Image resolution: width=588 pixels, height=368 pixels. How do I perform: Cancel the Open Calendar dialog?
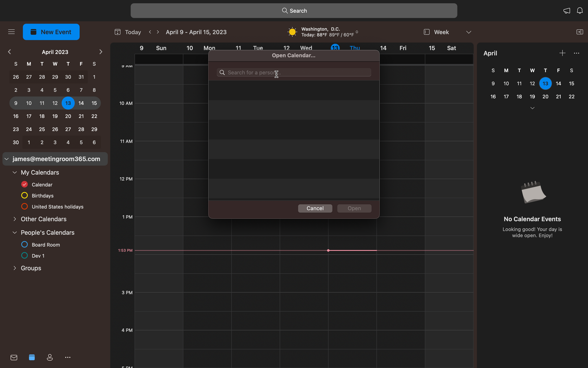[x=315, y=208]
